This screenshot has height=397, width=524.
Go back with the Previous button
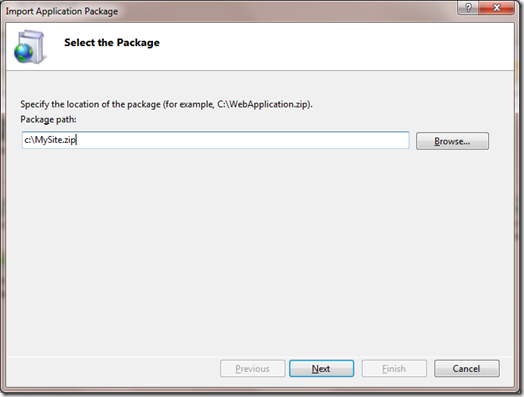(253, 369)
